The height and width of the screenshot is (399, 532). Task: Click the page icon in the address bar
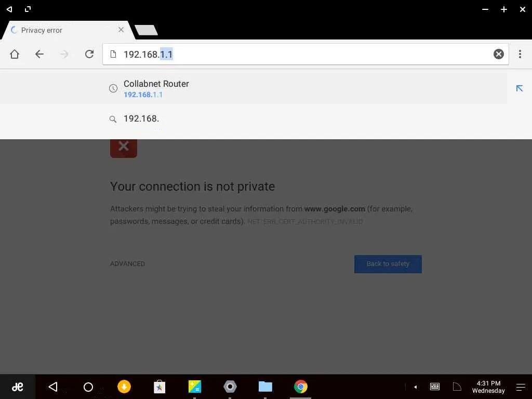tap(113, 54)
